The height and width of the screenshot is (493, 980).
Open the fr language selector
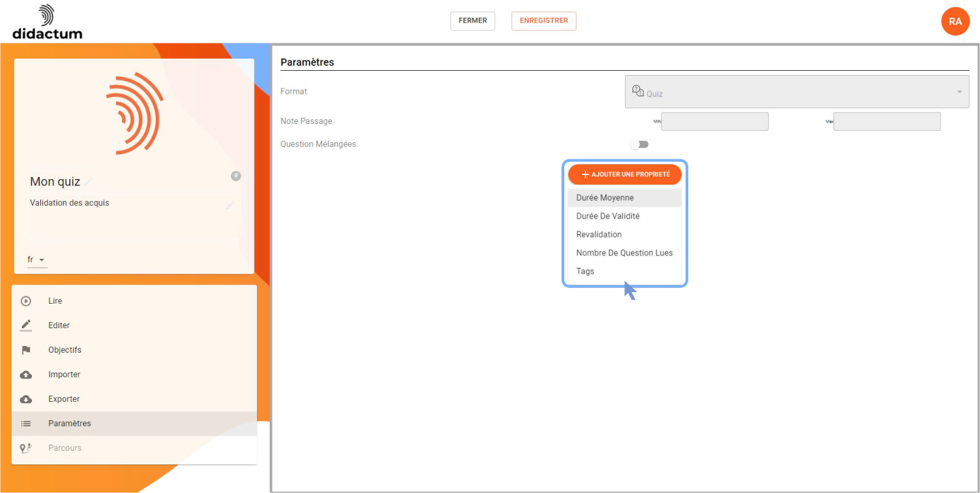tap(37, 260)
